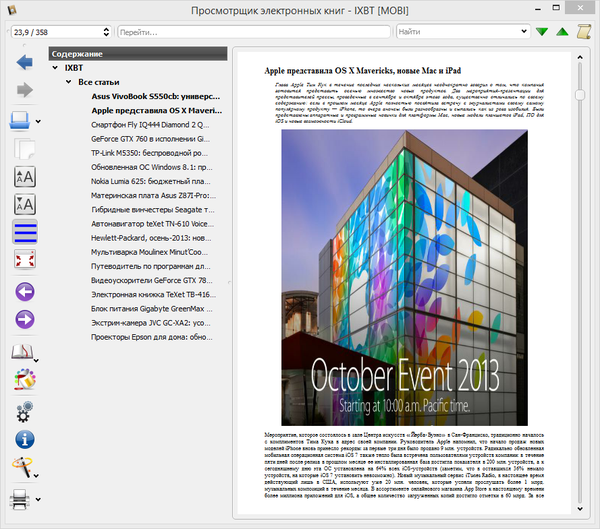Click the gray Forward arrow icon

tap(24, 90)
